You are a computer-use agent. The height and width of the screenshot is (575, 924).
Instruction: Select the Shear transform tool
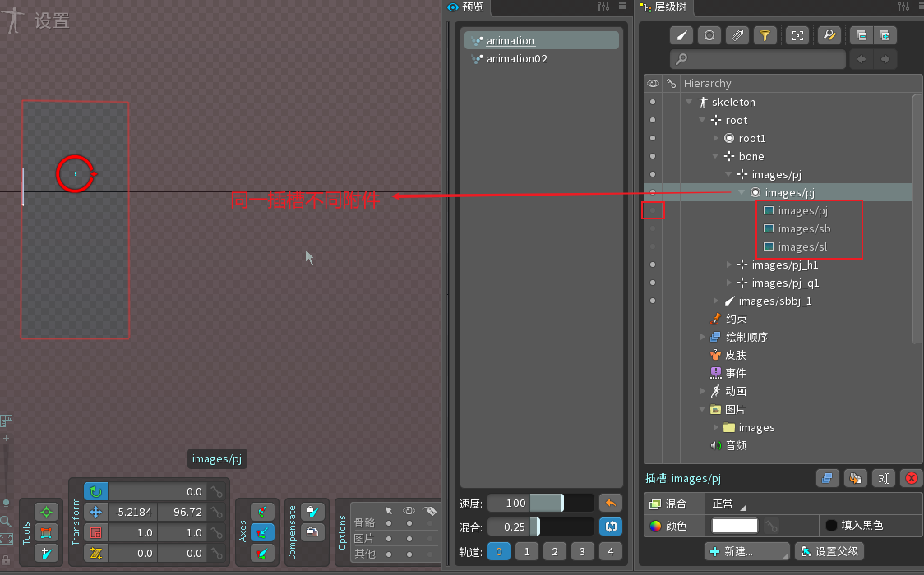[x=95, y=554]
